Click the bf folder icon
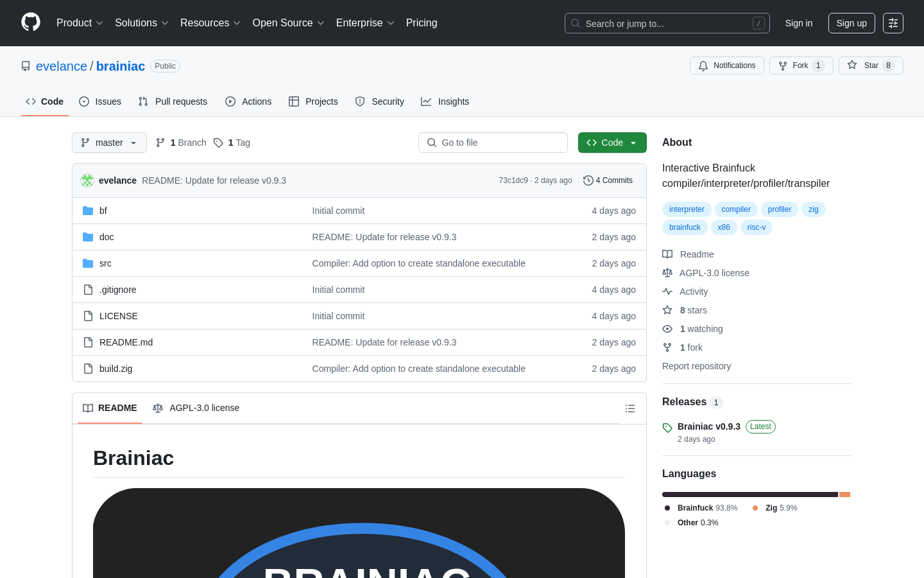The height and width of the screenshot is (578, 924). (x=88, y=211)
